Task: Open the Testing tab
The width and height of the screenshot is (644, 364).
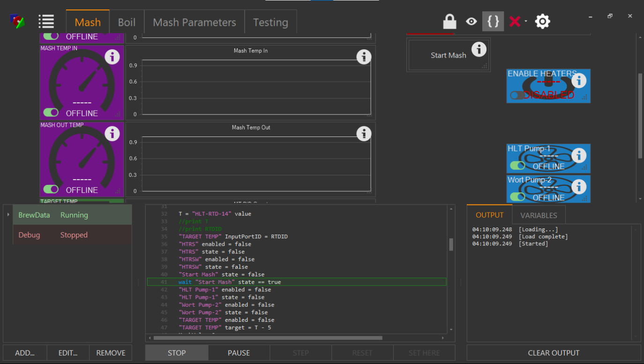Action: (x=270, y=22)
